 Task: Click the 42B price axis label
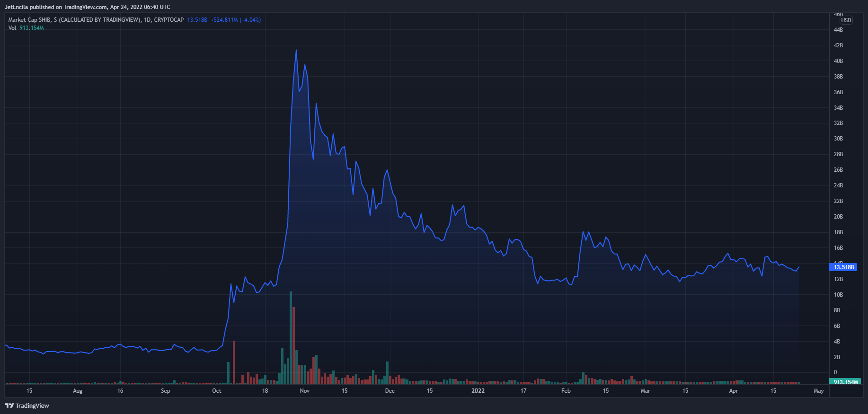(838, 45)
